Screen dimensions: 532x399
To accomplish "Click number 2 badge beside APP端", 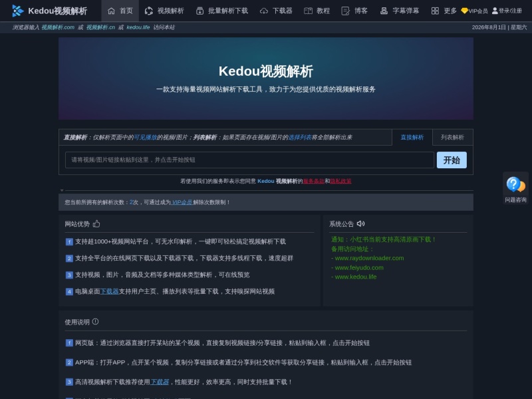I will point(69,362).
